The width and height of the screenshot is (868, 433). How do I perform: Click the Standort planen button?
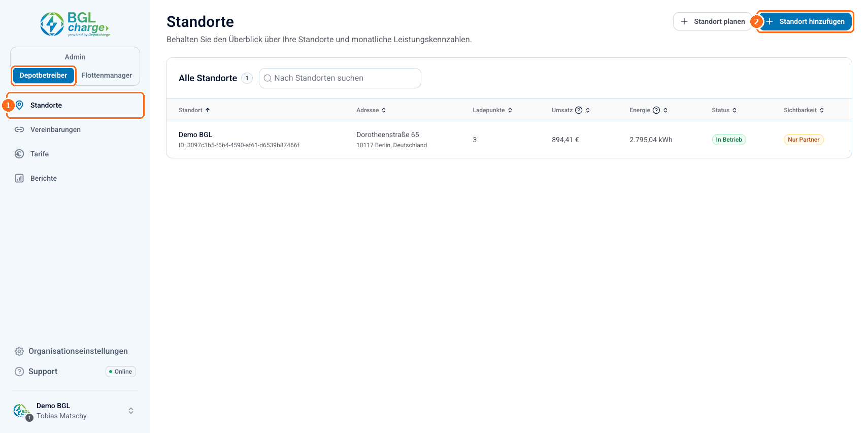713,21
